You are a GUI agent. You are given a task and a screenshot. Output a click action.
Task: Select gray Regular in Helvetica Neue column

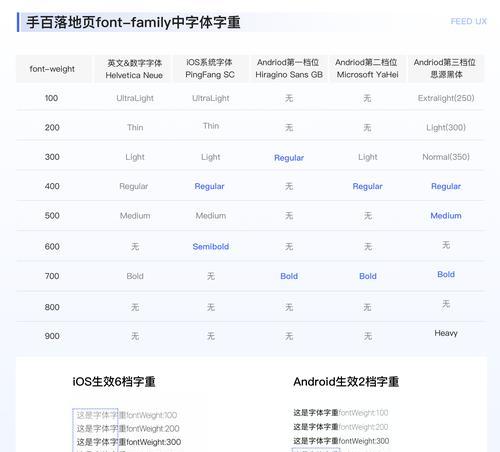coord(134,186)
